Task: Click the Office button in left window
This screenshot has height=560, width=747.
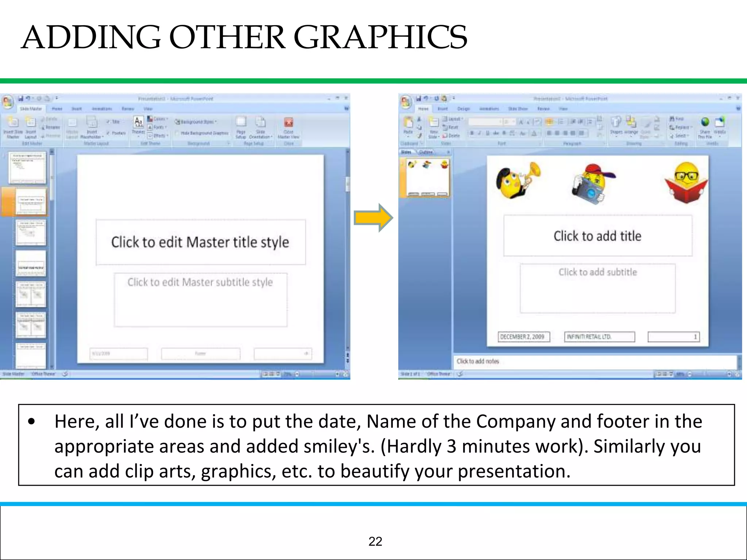Action: [x=8, y=102]
